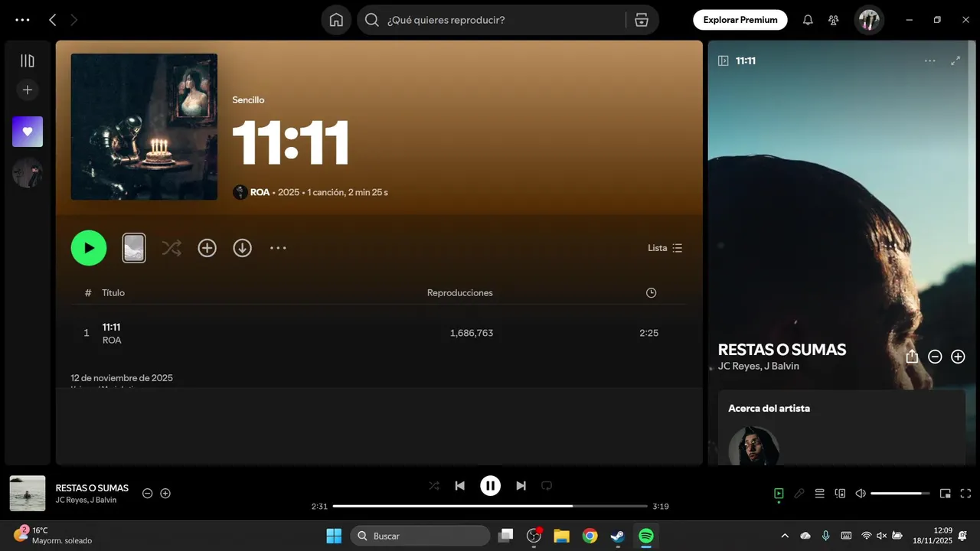Image resolution: width=980 pixels, height=551 pixels.
Task: Skip to the next track
Action: [x=521, y=485]
